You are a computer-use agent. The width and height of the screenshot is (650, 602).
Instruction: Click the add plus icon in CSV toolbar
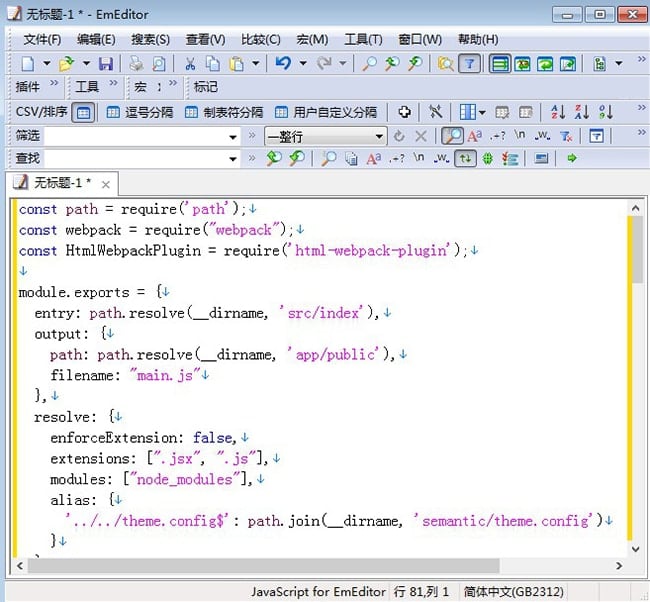(404, 112)
